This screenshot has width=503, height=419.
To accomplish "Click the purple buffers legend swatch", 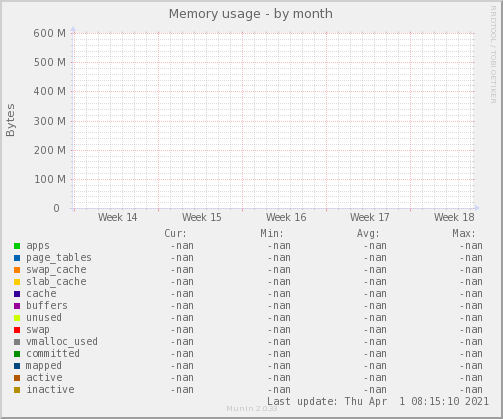I will (x=17, y=306).
